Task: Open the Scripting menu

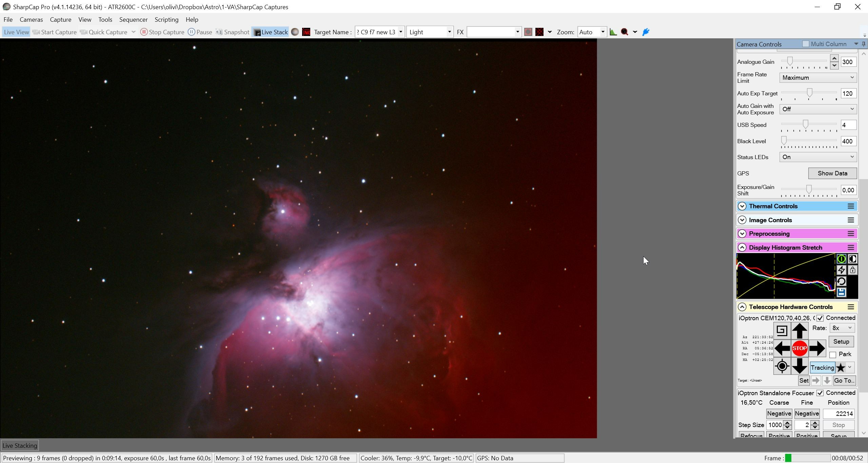Action: 166,20
